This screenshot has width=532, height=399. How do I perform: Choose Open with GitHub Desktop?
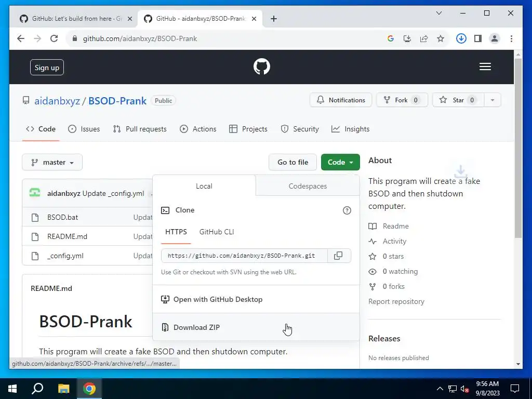coord(256,299)
